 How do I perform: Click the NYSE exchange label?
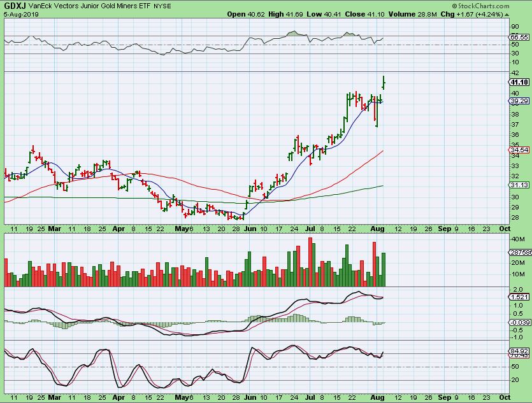point(162,6)
